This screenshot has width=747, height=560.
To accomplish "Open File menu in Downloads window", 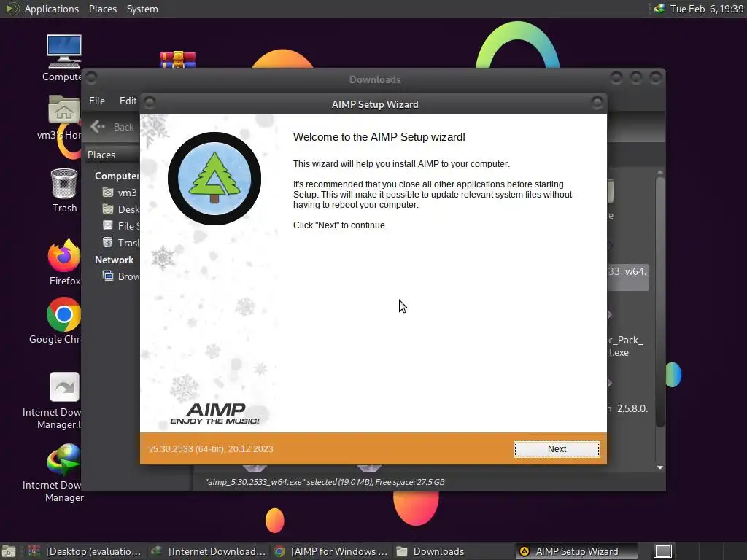I will [97, 101].
